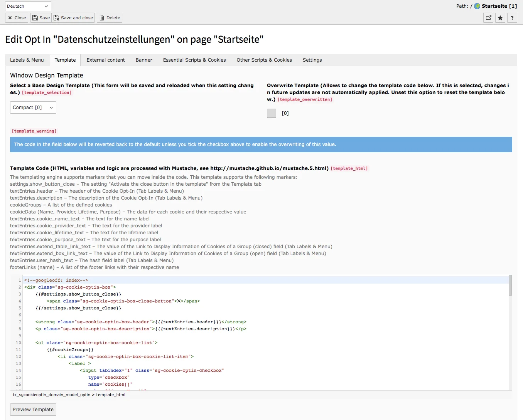Click the star bookmark icon
This screenshot has width=523, height=420.
click(500, 18)
